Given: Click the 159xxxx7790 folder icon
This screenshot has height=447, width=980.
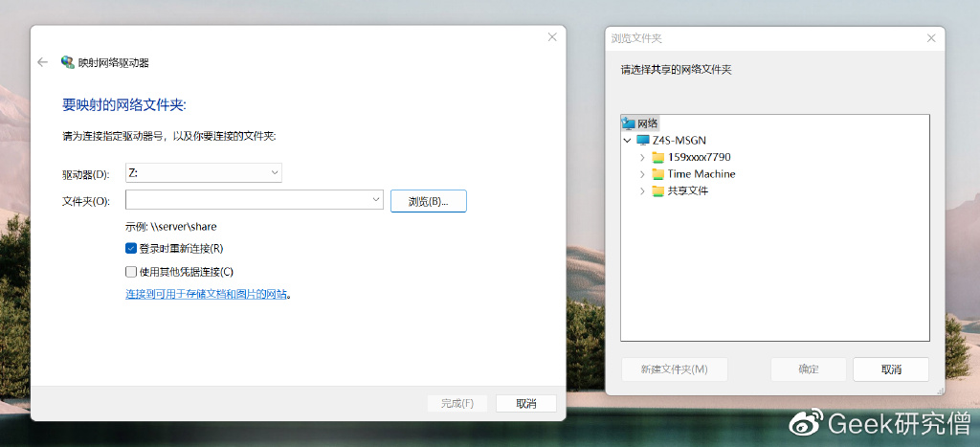Looking at the screenshot, I should 657,157.
